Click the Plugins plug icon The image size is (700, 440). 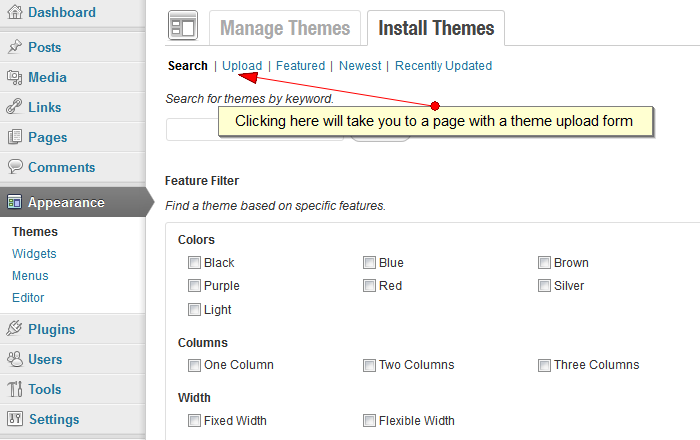pos(14,329)
